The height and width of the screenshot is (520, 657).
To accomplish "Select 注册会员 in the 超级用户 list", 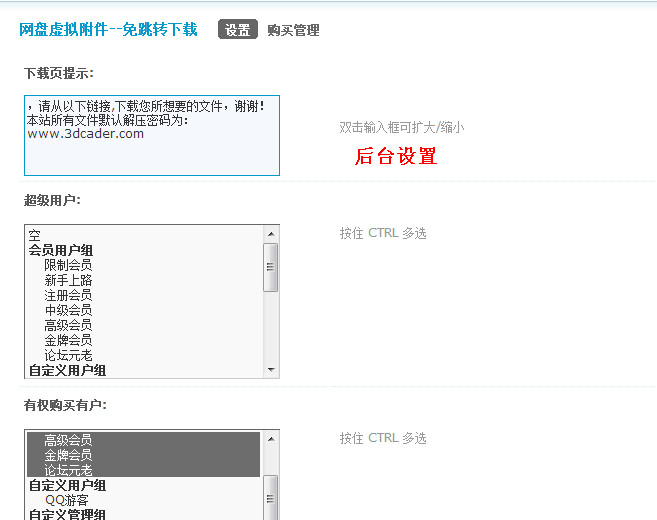I will [145, 295].
